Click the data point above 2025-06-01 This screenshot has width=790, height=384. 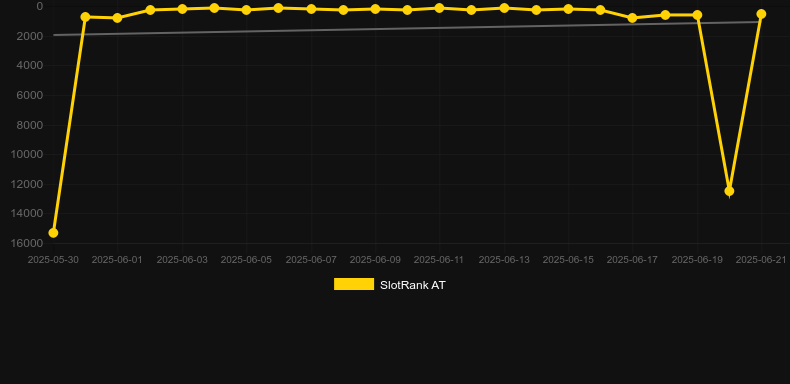117,18
